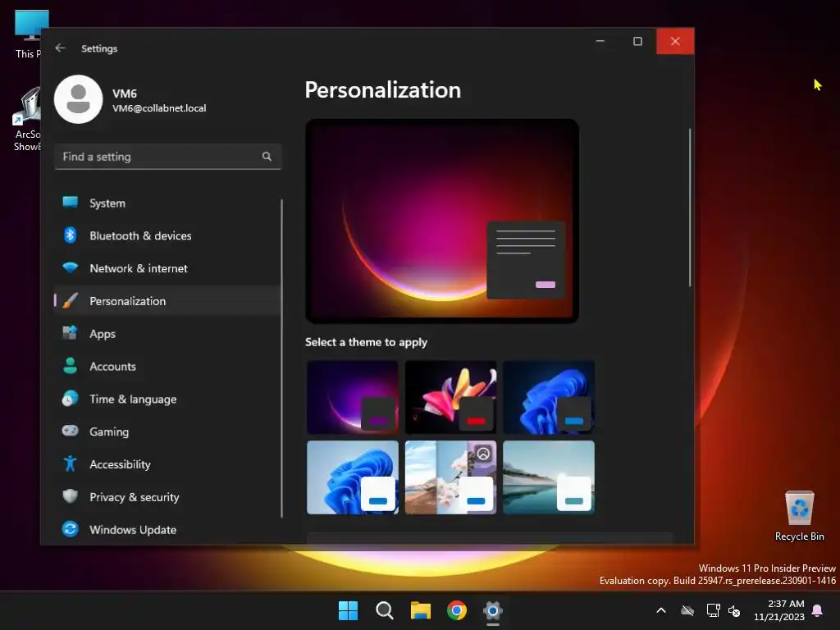Click the Network wifi icon
Screen dimensions: 840x630
[71, 268]
